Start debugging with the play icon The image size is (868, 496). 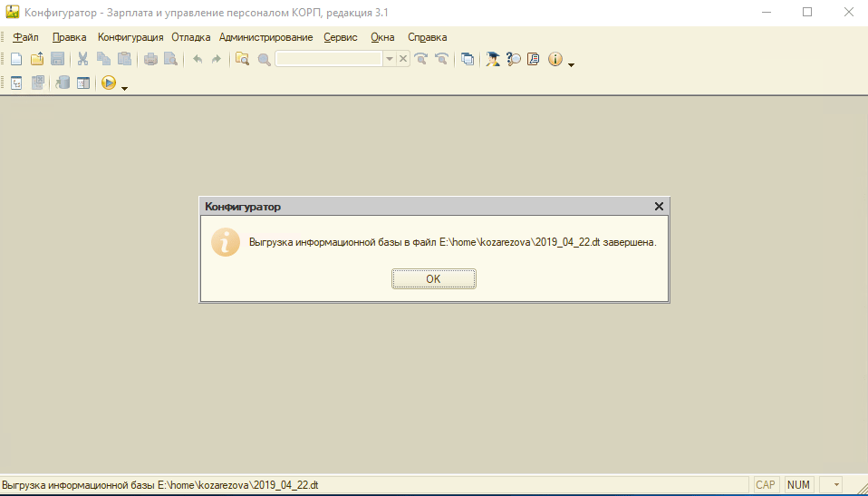click(x=109, y=83)
